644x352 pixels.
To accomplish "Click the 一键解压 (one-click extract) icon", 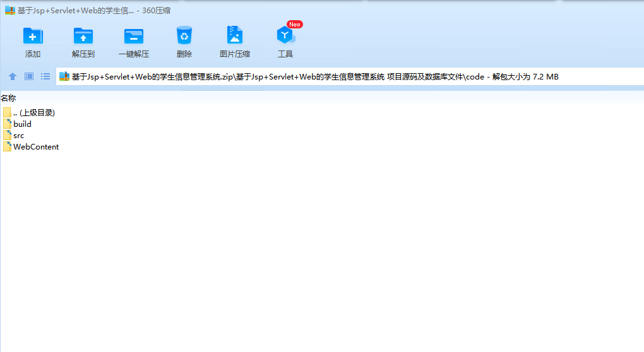I will click(134, 36).
